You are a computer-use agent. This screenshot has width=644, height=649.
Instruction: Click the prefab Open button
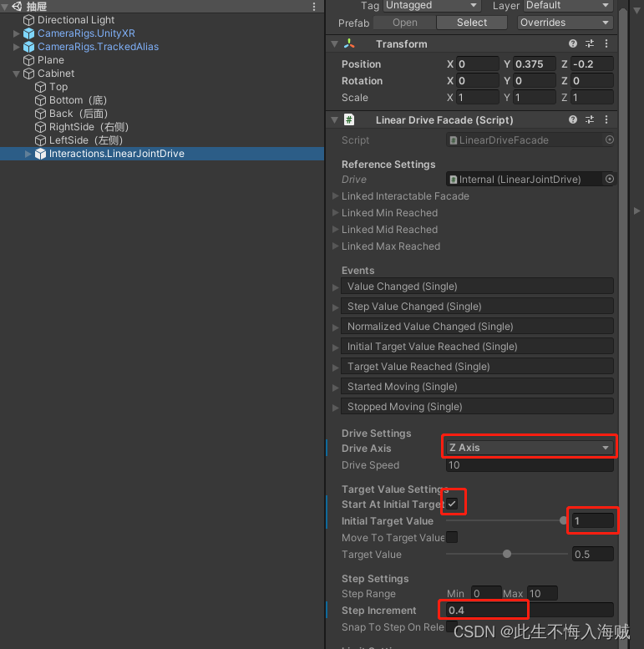coord(405,23)
